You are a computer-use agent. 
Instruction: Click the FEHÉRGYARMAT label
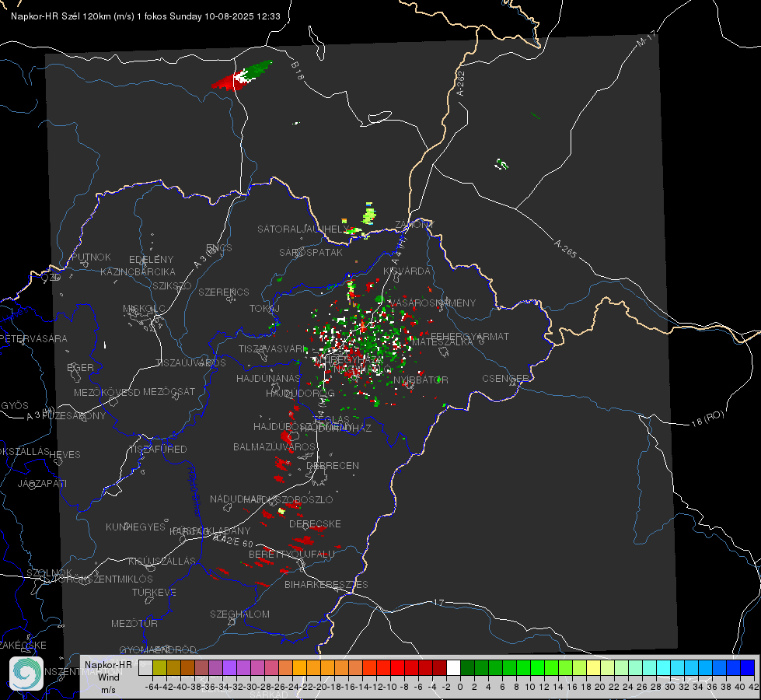coord(470,336)
